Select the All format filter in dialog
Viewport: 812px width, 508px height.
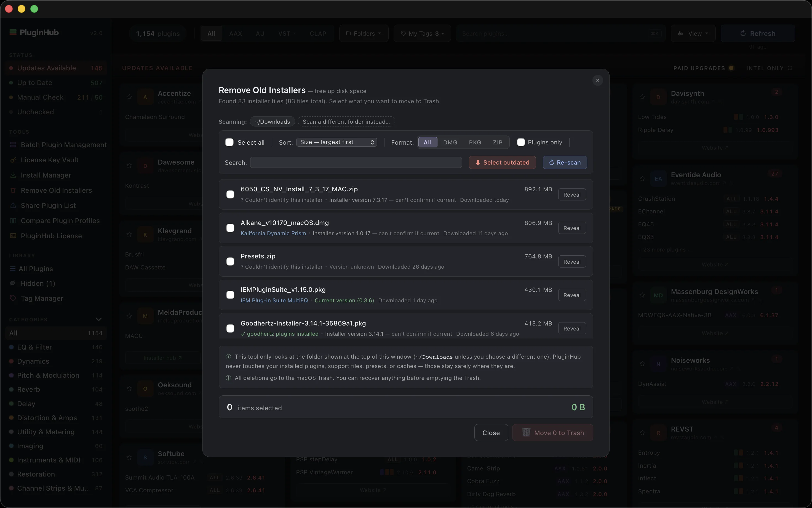tap(428, 142)
